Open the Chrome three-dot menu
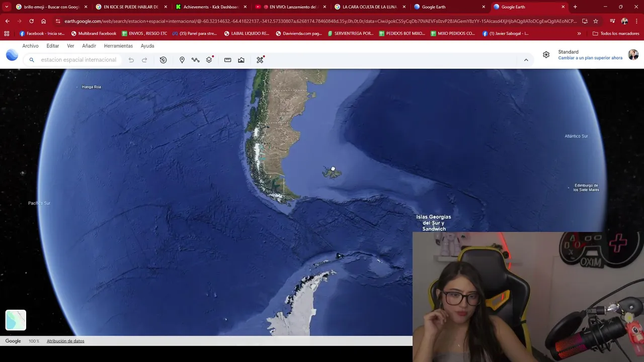Image resolution: width=644 pixels, height=362 pixels. (x=636, y=21)
